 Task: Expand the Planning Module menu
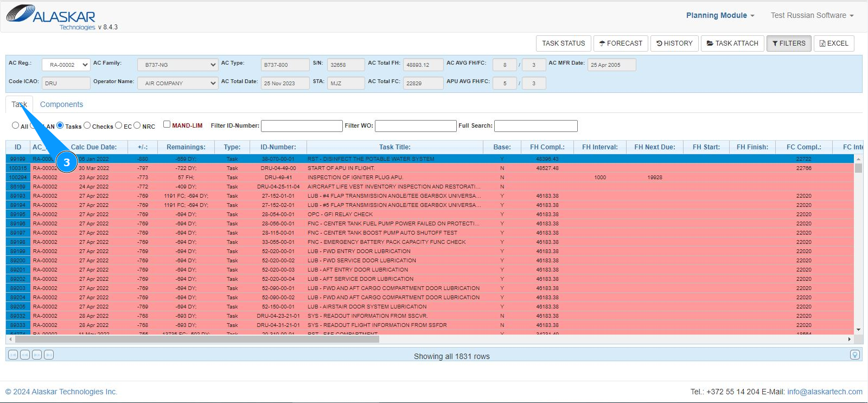[720, 15]
